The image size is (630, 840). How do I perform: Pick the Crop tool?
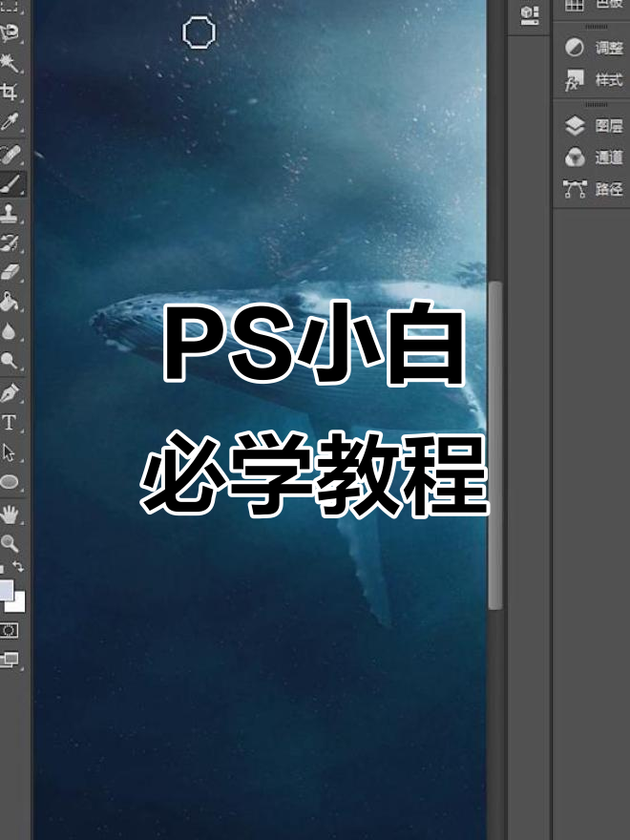pos(10,93)
